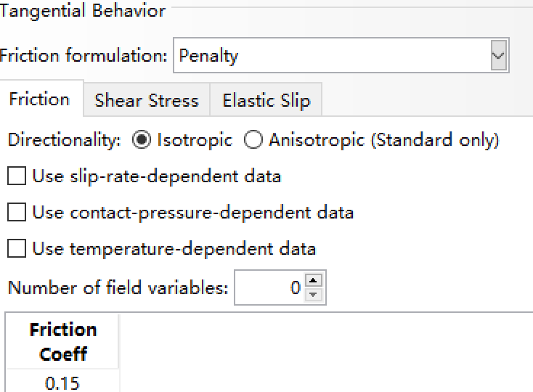
Task: Select the 0.15 friction coefficient cell
Action: point(62,382)
